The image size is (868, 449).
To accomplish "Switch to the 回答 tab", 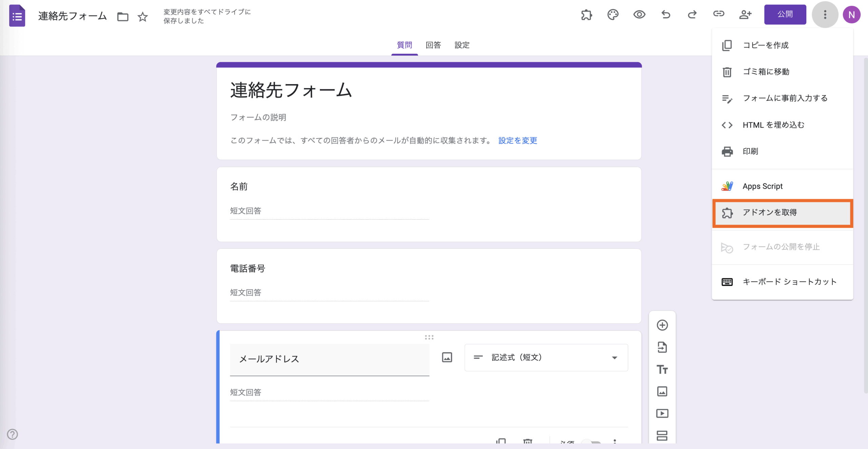I will click(x=433, y=45).
